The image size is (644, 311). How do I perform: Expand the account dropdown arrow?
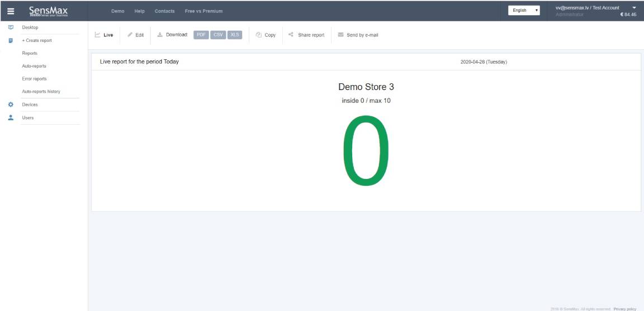[x=634, y=8]
